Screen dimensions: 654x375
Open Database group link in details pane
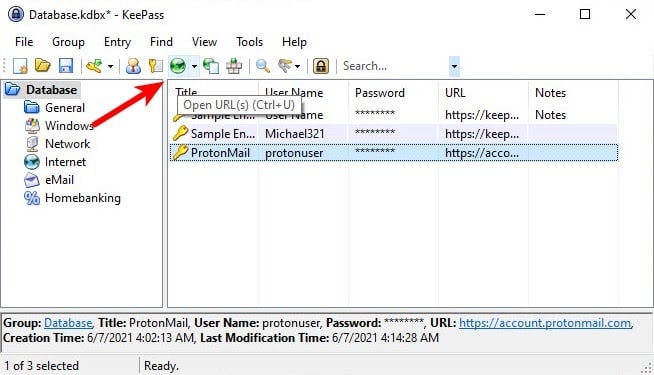click(68, 323)
